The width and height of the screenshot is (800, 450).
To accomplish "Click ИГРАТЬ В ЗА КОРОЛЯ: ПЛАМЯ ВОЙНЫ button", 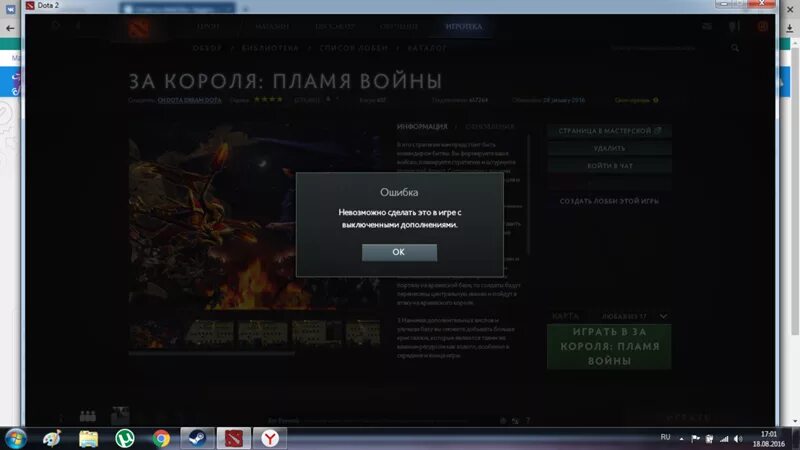I will [609, 346].
